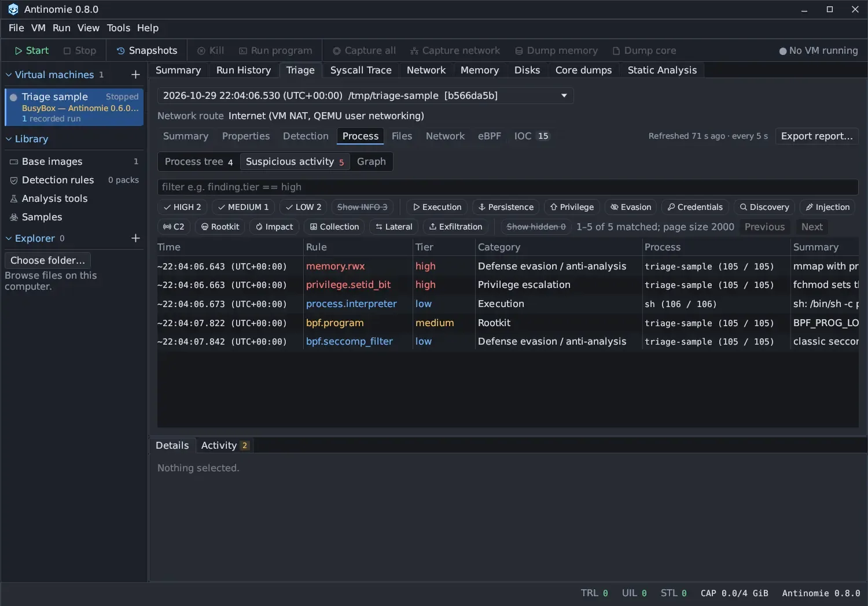Click the Stop VM square icon
This screenshot has width=868, height=606.
pos(67,51)
